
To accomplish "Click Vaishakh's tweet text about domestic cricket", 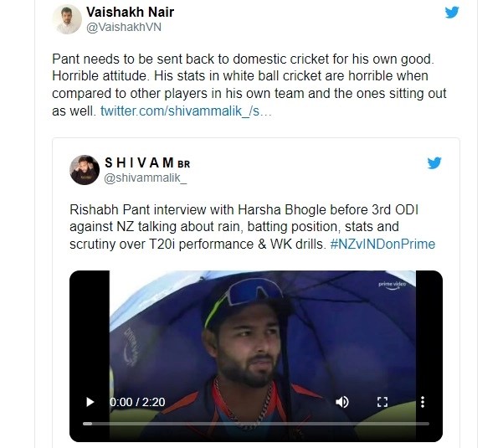I will (x=249, y=85).
